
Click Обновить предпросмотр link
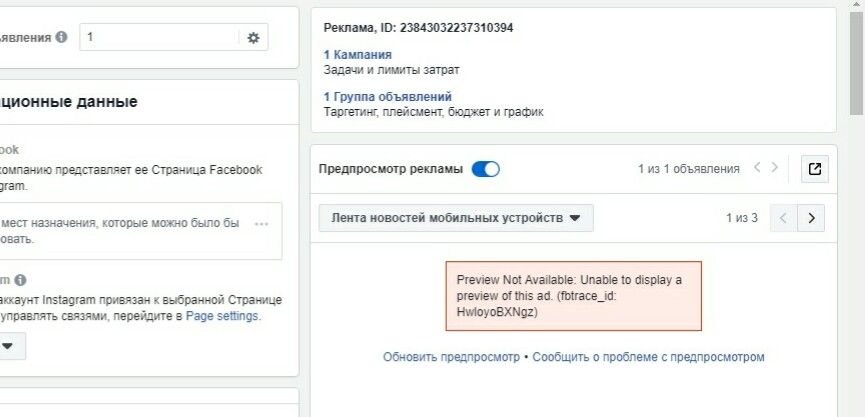pos(451,357)
